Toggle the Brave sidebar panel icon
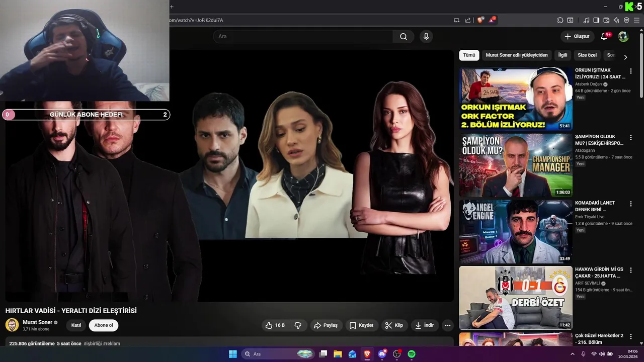The width and height of the screenshot is (644, 362). [x=596, y=20]
